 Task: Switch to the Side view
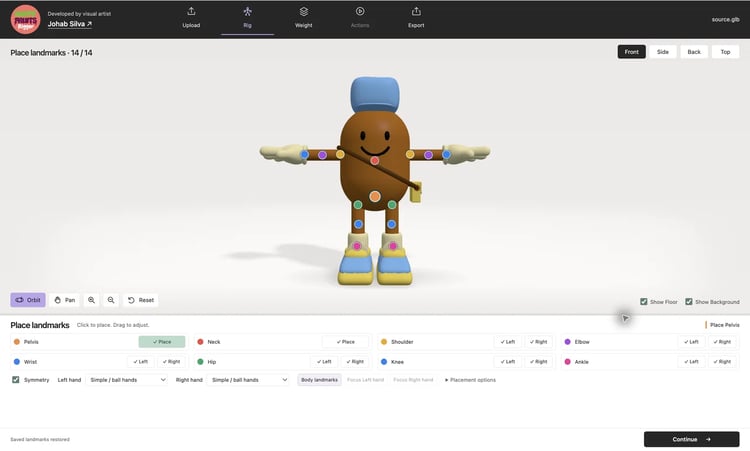coord(662,52)
